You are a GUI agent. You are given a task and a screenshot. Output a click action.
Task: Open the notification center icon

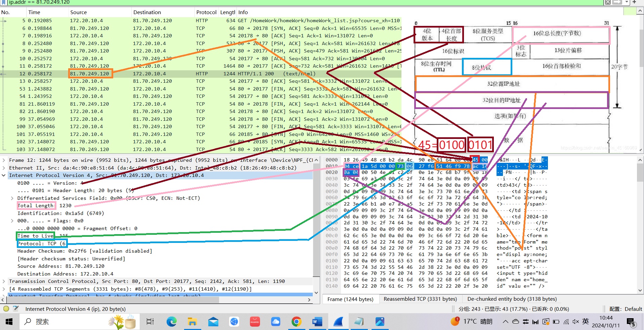coord(631,322)
